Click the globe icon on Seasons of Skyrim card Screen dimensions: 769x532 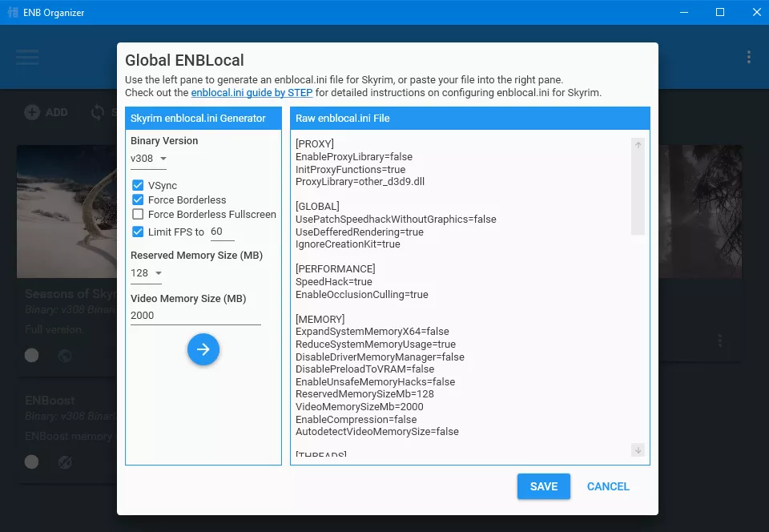point(65,356)
